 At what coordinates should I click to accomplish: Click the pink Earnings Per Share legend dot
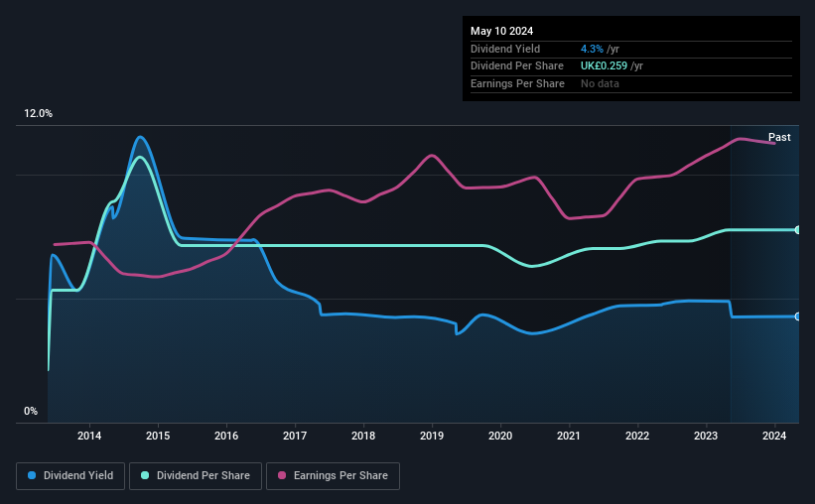(281, 476)
